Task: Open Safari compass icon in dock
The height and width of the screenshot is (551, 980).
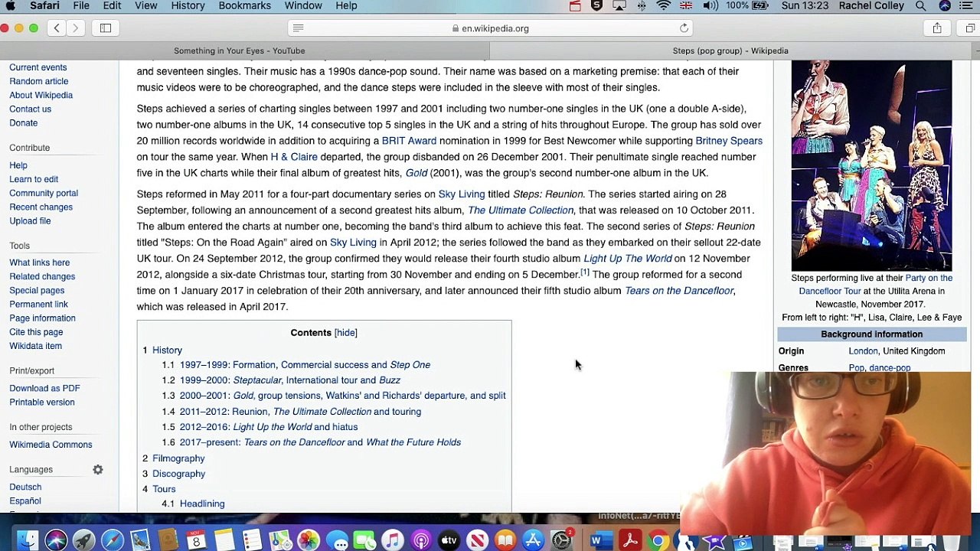Action: pyautogui.click(x=112, y=540)
